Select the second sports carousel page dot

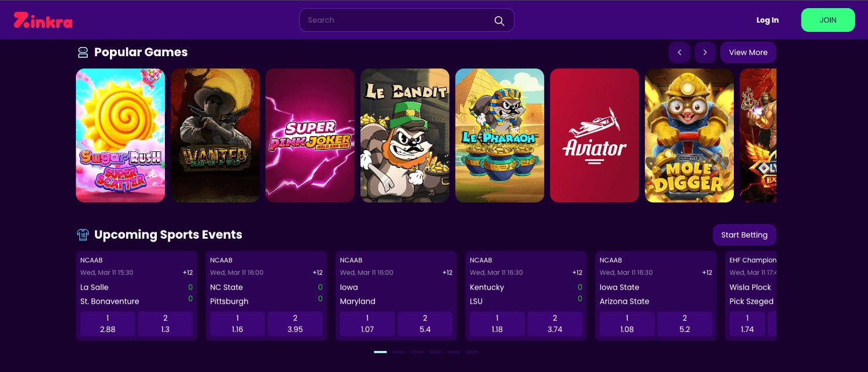(399, 352)
